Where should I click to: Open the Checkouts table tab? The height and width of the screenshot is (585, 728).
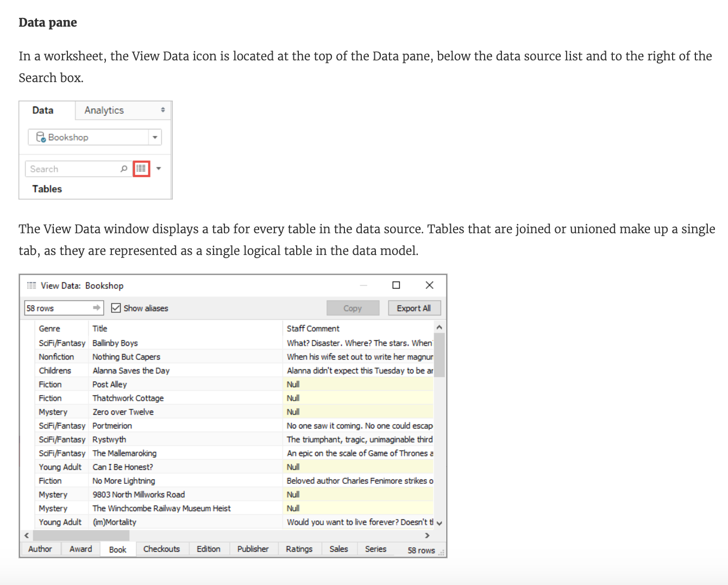tap(161, 549)
